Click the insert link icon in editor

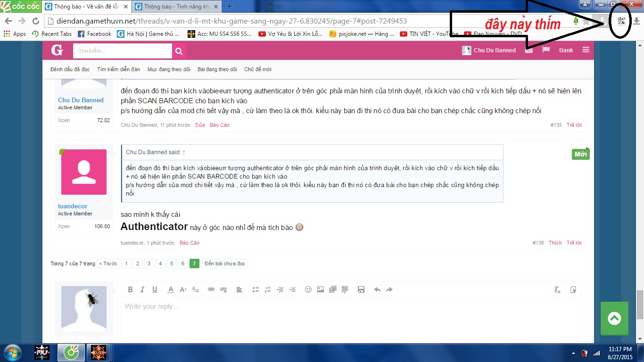point(211,289)
